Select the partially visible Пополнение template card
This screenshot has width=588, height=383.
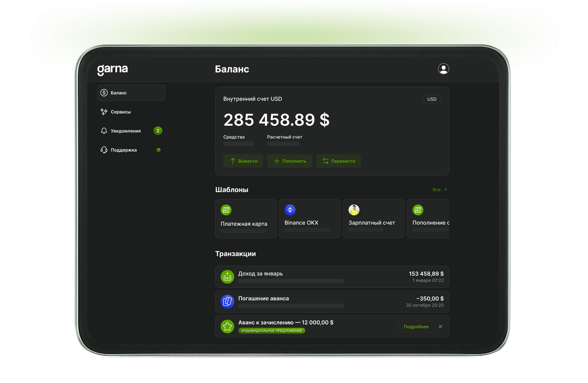click(429, 219)
